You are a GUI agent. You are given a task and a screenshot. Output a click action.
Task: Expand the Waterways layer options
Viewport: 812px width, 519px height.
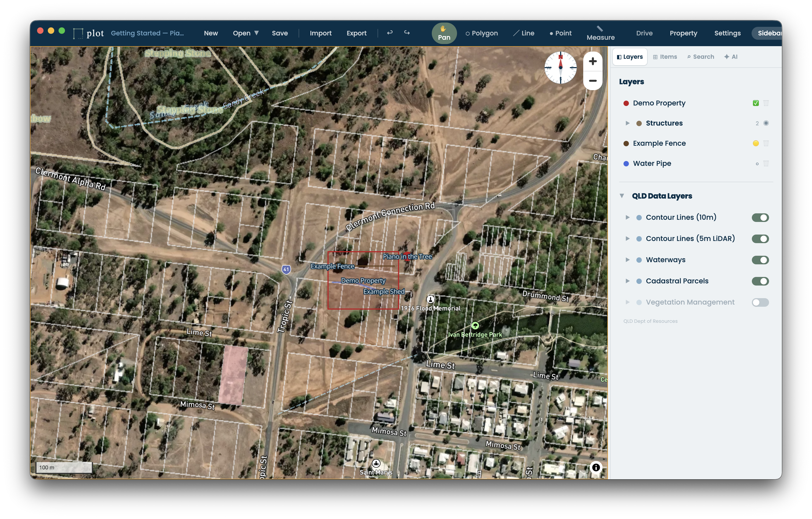(628, 259)
